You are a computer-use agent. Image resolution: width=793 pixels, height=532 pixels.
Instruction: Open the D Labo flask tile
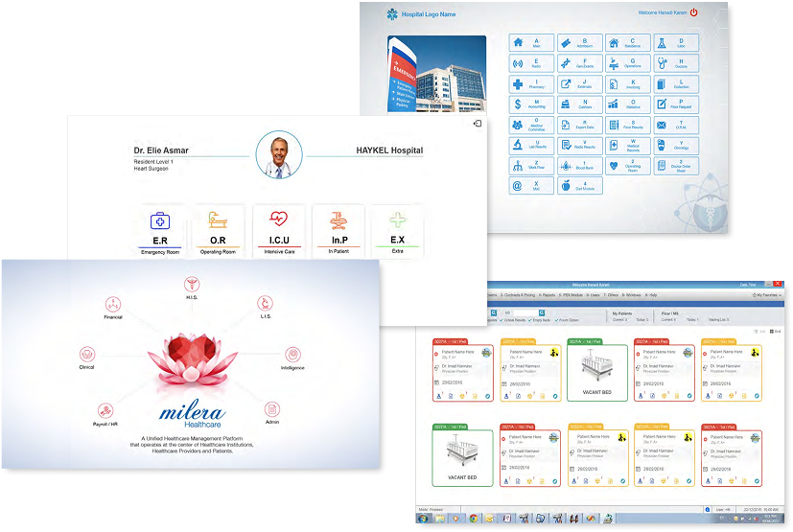(676, 43)
